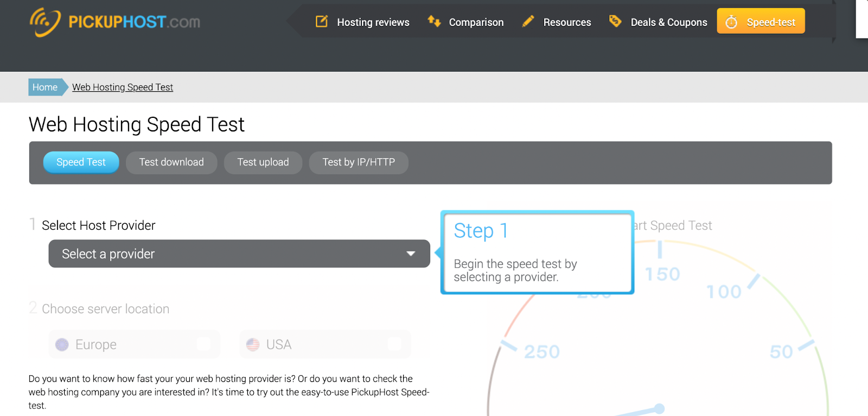Viewport: 868px width, 416px height.
Task: Click the Choose server location heading
Action: (106, 309)
